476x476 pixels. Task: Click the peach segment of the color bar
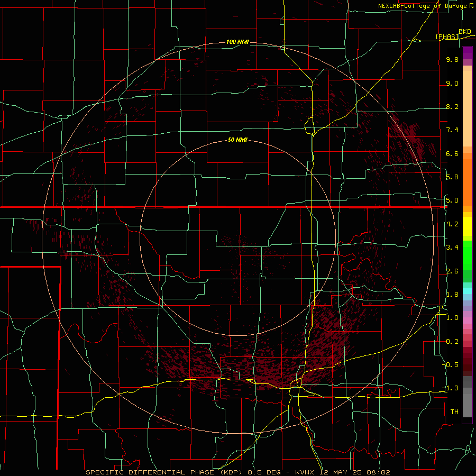pyautogui.click(x=467, y=108)
